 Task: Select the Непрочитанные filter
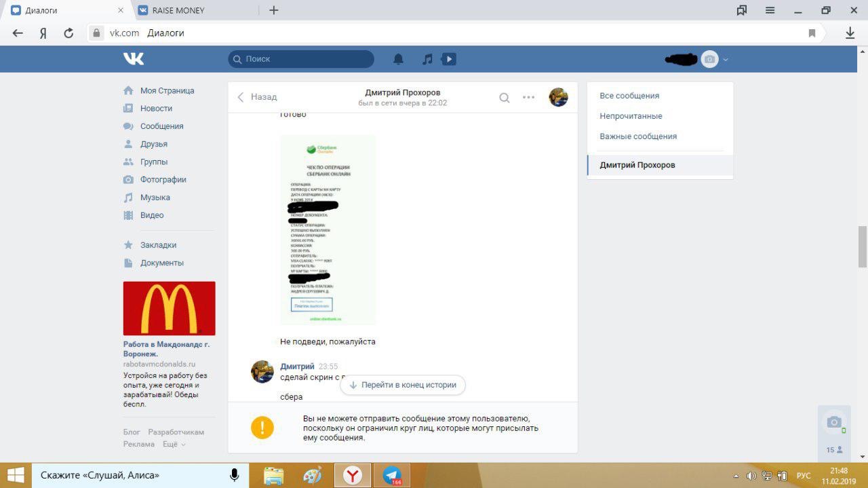pos(660,116)
